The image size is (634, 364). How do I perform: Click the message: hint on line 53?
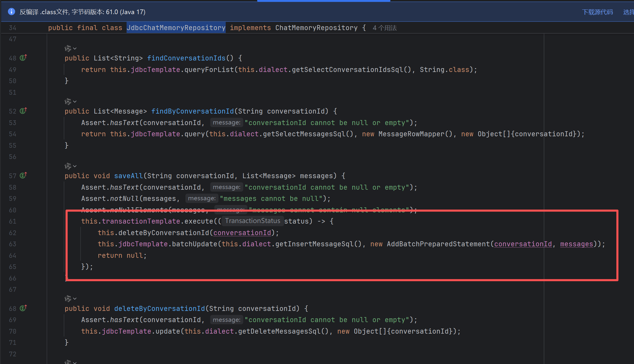point(226,123)
